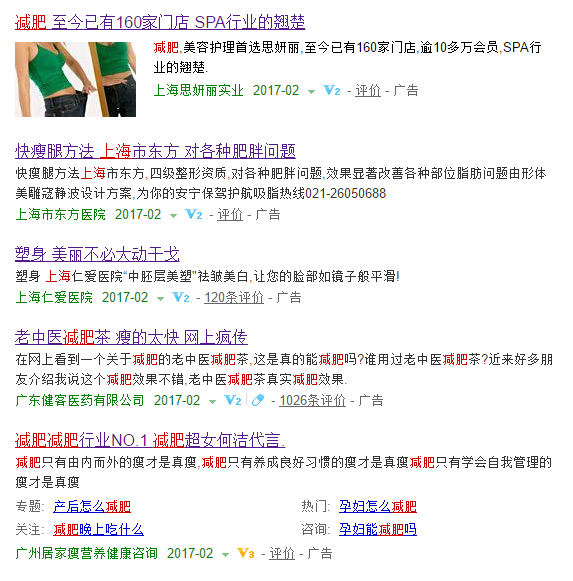Expand the dropdown arrow next to 上海市东方医院 2017-02

pyautogui.click(x=173, y=215)
